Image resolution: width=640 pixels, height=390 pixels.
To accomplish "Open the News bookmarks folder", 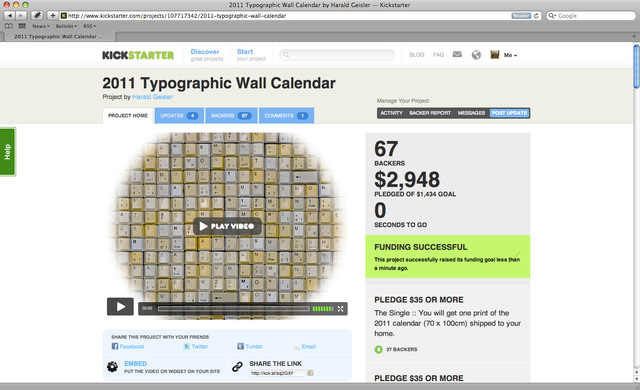I will (x=41, y=26).
